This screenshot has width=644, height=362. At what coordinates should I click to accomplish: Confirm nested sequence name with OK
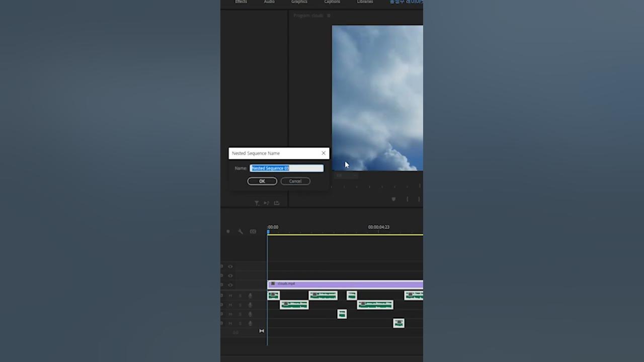coord(262,181)
